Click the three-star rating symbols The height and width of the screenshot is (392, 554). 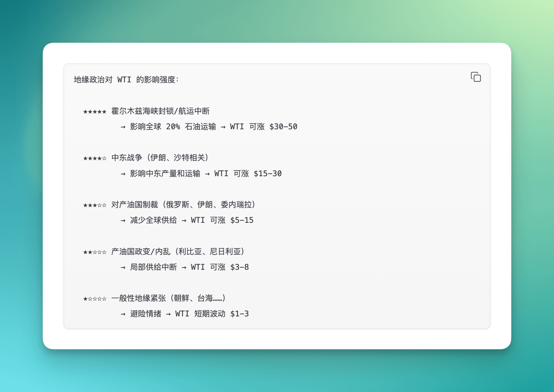(x=95, y=205)
